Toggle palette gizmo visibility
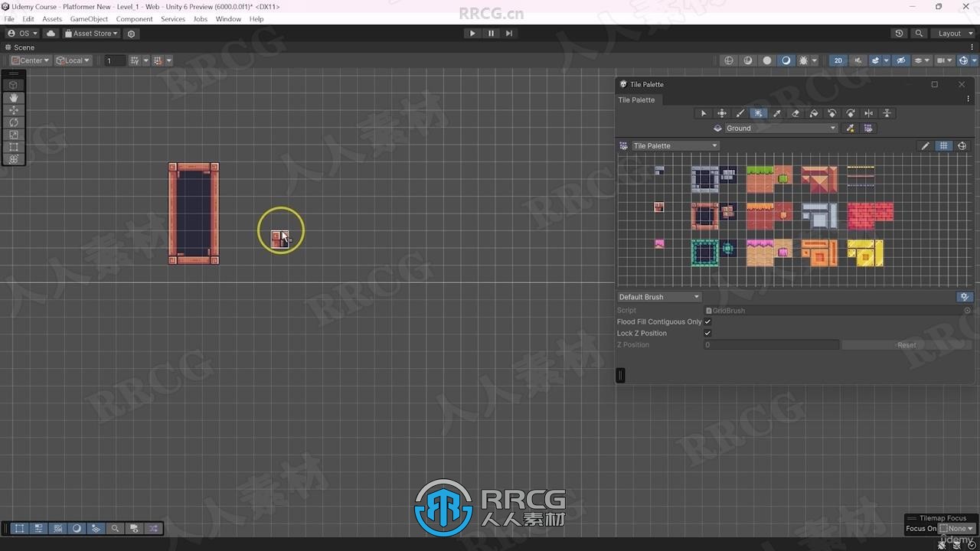The image size is (980, 551). tap(962, 146)
